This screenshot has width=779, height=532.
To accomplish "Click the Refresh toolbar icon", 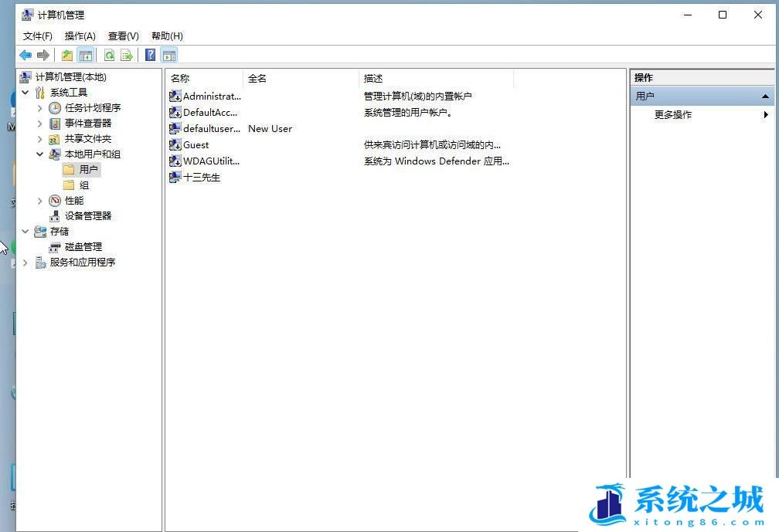I will click(x=109, y=55).
